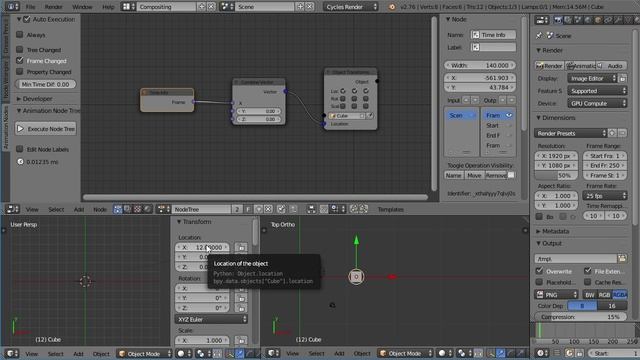Click the Templates button in node header
640x360 pixels.
point(390,209)
